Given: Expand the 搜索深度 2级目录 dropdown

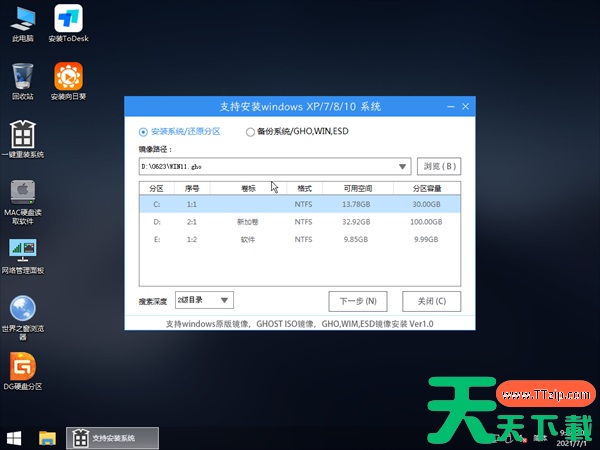Looking at the screenshot, I should click(224, 300).
